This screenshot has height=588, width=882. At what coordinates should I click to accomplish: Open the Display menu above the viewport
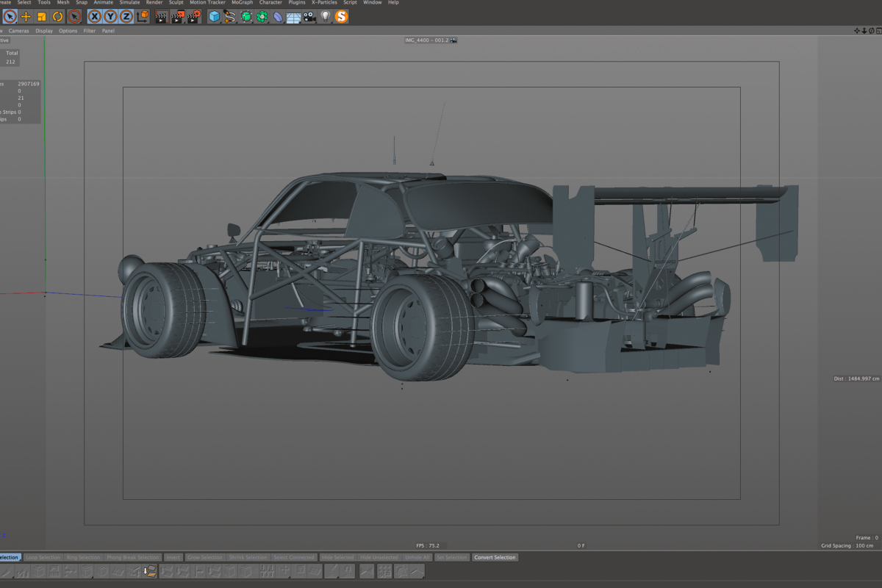43,31
